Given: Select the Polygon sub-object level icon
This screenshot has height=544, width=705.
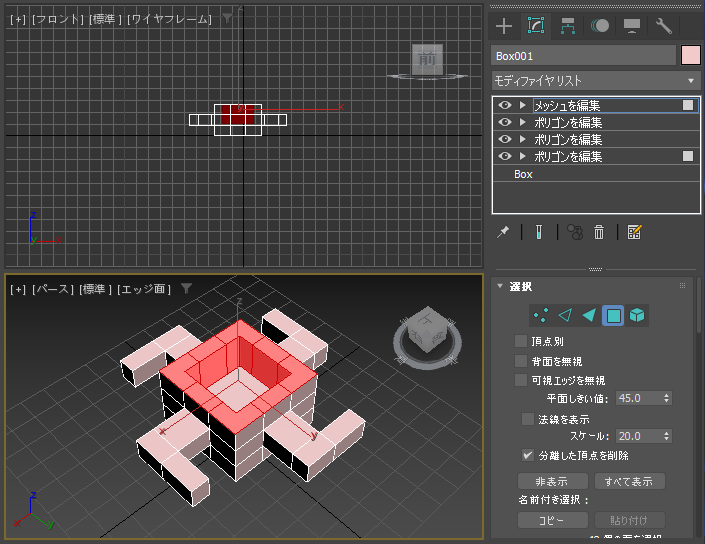Looking at the screenshot, I should pos(613,315).
